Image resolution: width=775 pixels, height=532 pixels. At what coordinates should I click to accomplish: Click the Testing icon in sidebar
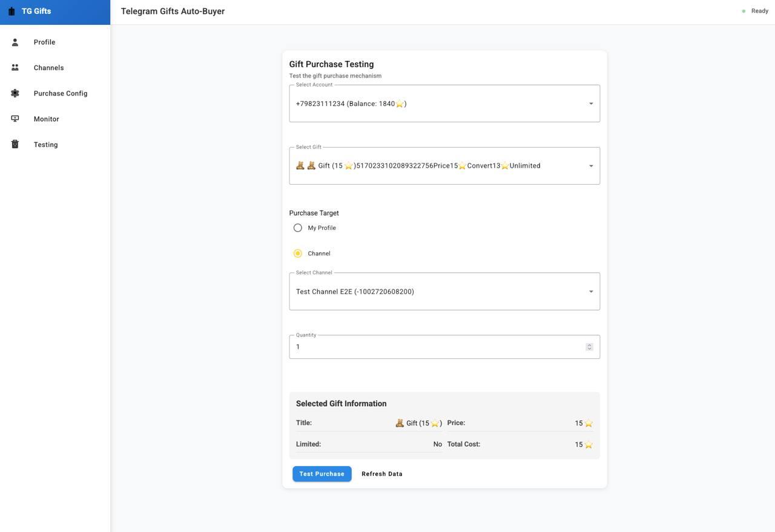pyautogui.click(x=15, y=144)
